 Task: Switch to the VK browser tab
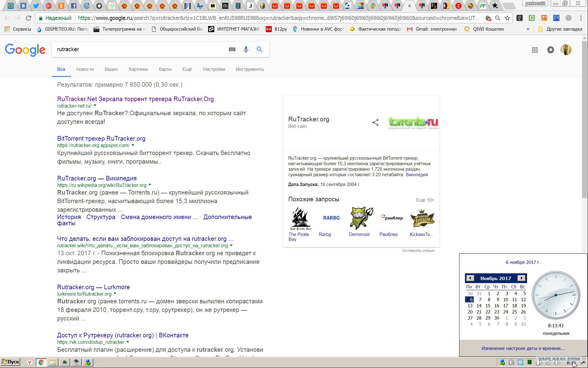pos(23,6)
